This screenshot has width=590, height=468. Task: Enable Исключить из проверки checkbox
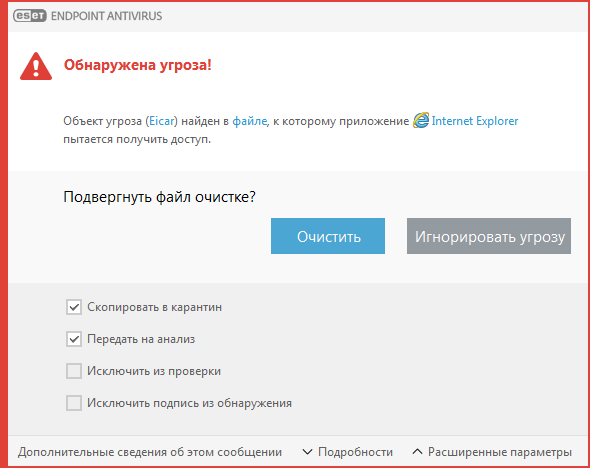point(74,371)
